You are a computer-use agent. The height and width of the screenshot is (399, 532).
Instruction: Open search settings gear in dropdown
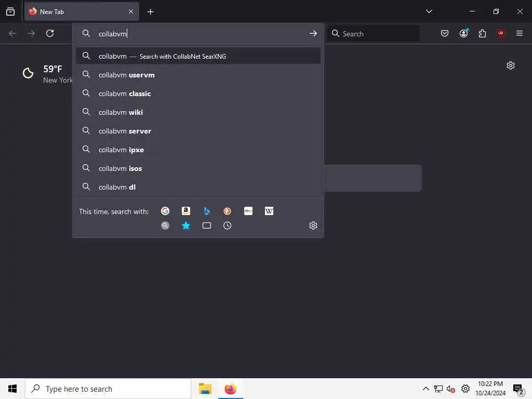pyautogui.click(x=313, y=225)
